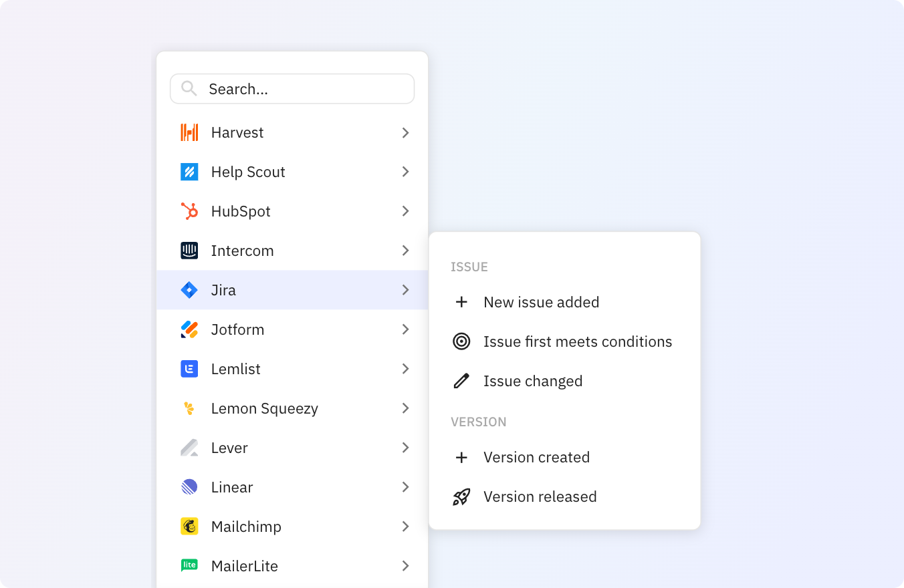Screen dimensions: 904x588
Task: Expand Jira submenu chevron
Action: coord(405,290)
